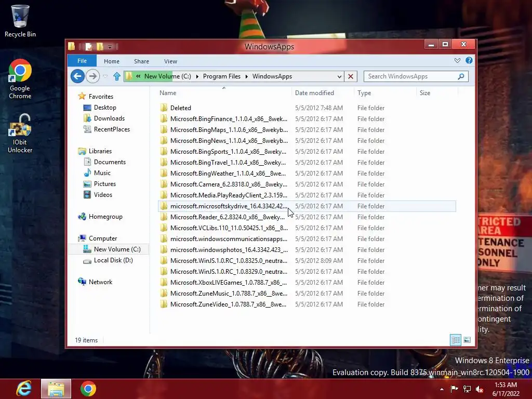The width and height of the screenshot is (532, 399).
Task: Open Desktop under Favorites
Action: (105, 108)
